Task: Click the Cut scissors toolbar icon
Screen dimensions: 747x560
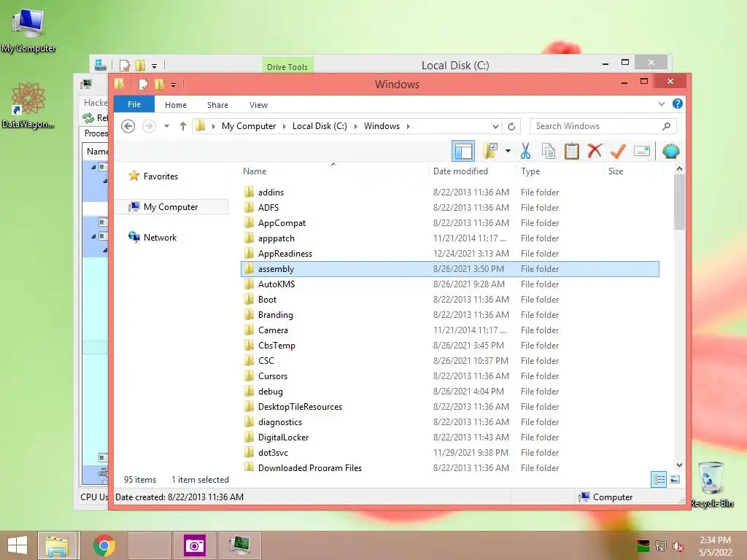Action: 525,152
